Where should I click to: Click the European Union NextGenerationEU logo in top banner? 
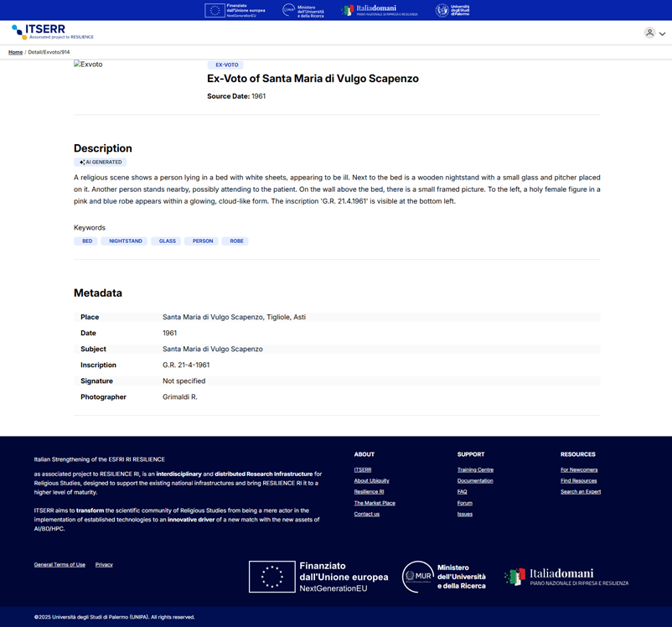pyautogui.click(x=235, y=10)
